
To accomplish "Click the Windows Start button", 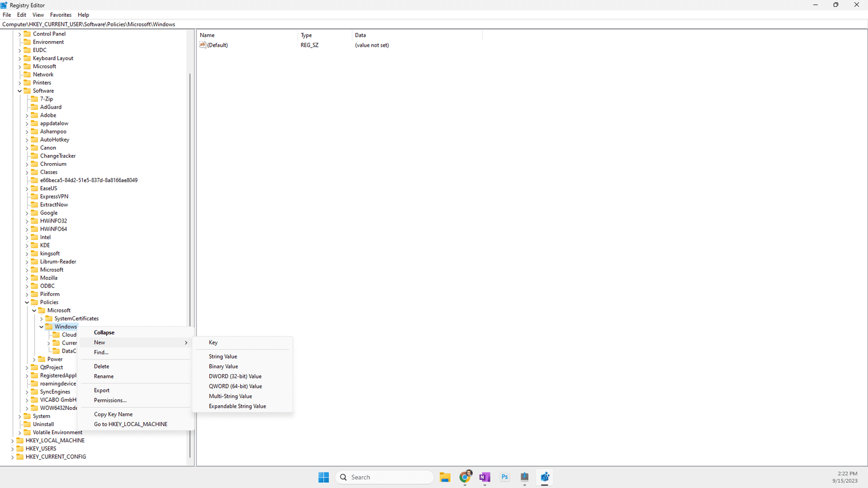I will coord(323,477).
